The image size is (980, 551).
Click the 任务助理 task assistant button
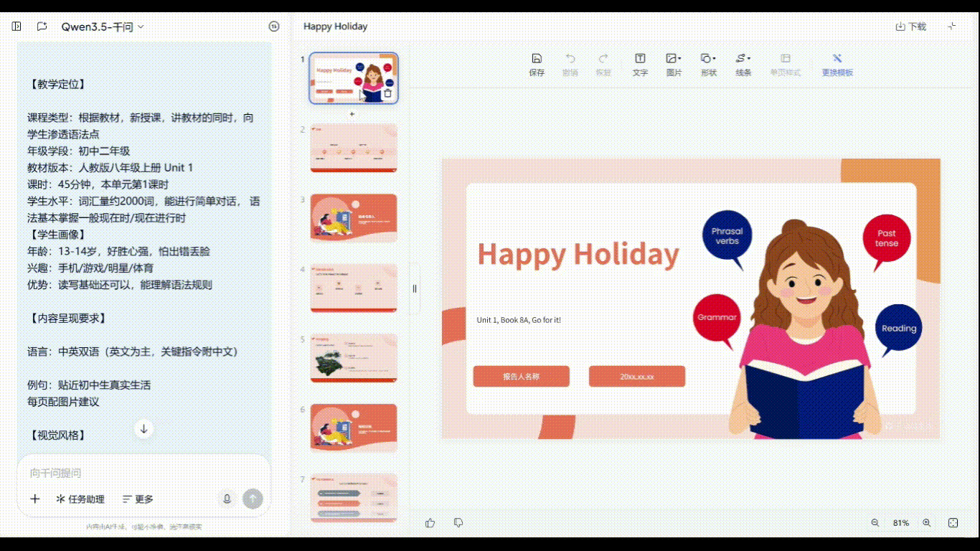[x=80, y=499]
